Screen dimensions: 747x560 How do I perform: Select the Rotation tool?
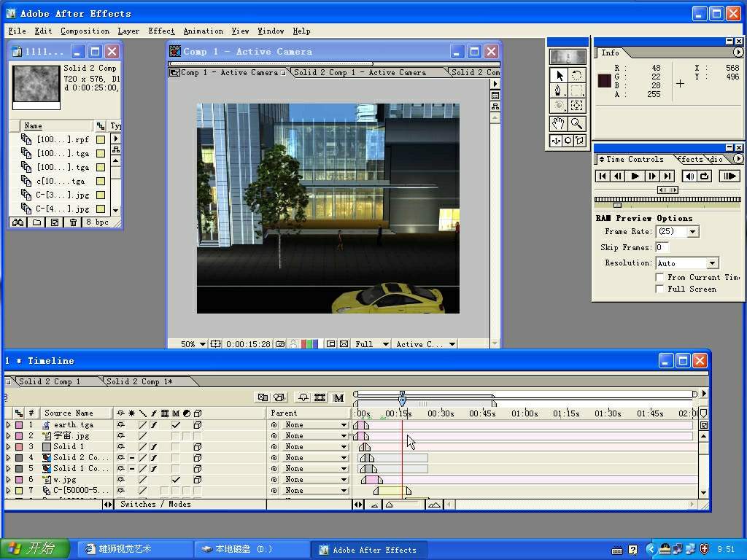[x=577, y=75]
